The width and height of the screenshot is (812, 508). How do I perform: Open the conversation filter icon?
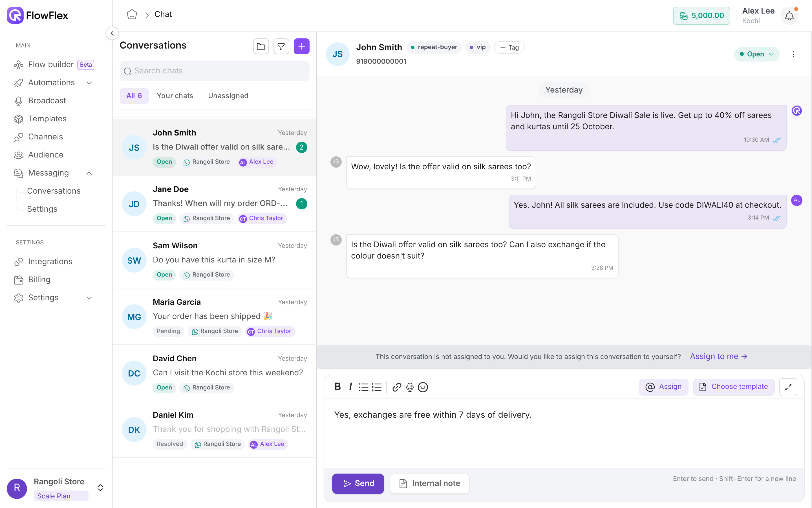tap(281, 46)
